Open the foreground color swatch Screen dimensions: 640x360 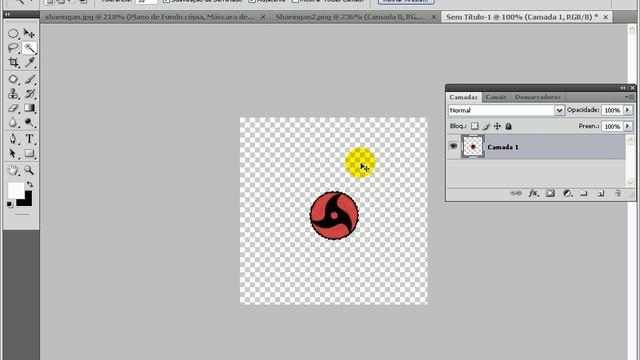[x=16, y=190]
